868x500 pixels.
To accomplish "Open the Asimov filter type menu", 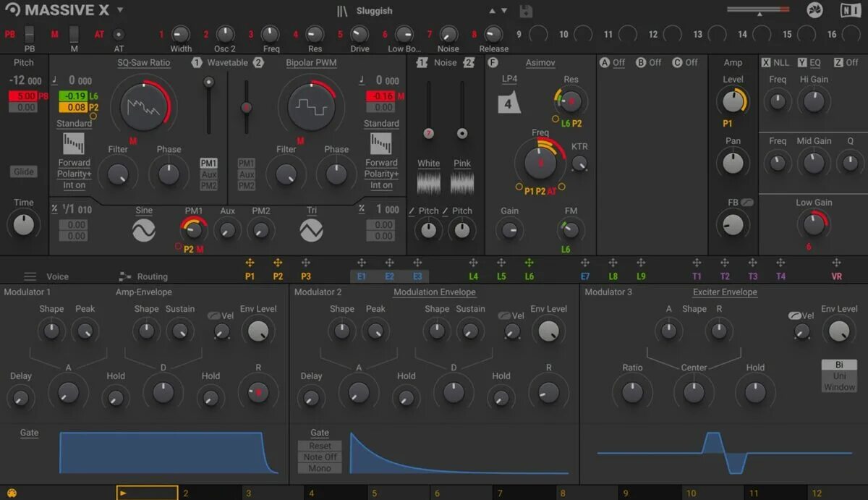I will (x=540, y=63).
